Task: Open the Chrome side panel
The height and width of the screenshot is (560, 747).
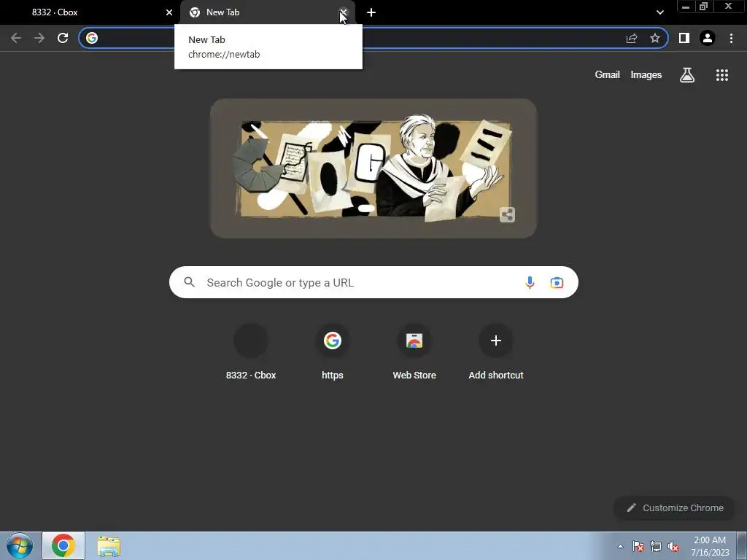Action: tap(684, 38)
